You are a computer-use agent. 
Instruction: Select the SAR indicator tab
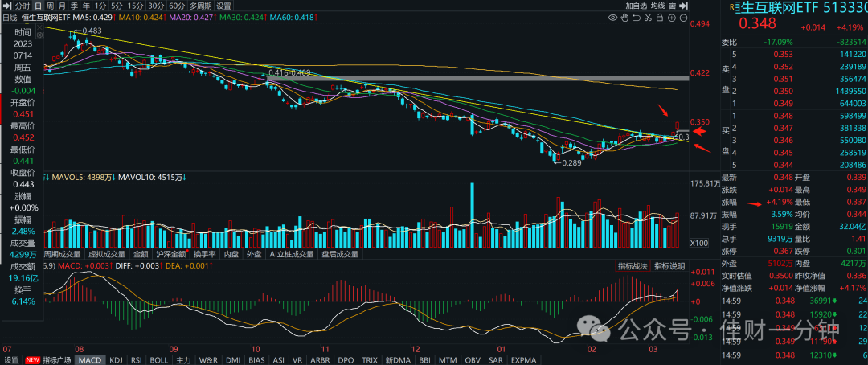click(494, 360)
